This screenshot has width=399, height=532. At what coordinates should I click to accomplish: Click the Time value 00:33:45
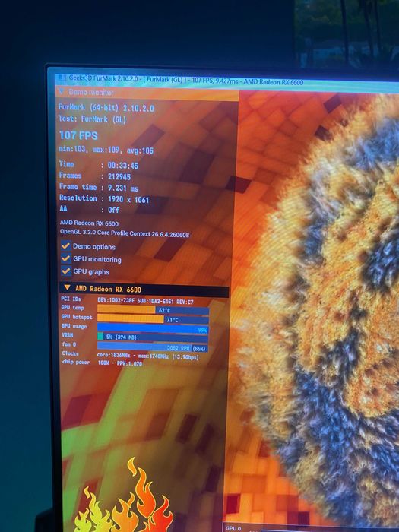coord(123,166)
